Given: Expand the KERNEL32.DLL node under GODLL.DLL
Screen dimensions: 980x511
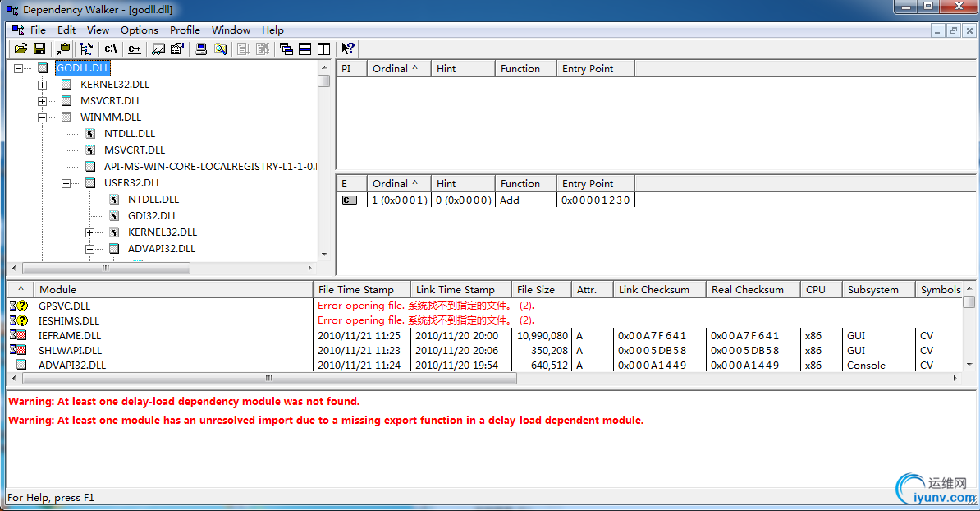Looking at the screenshot, I should 43,84.
